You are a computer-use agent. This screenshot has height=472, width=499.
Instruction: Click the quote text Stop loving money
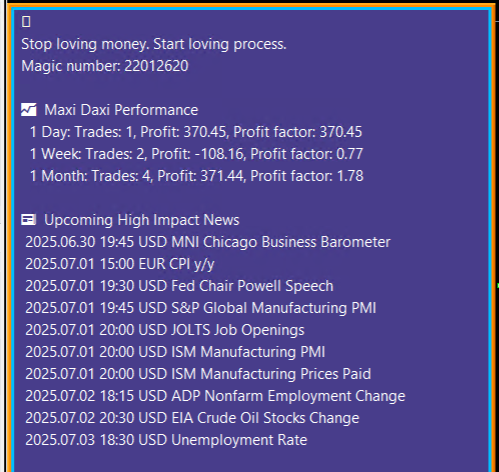[x=85, y=44]
